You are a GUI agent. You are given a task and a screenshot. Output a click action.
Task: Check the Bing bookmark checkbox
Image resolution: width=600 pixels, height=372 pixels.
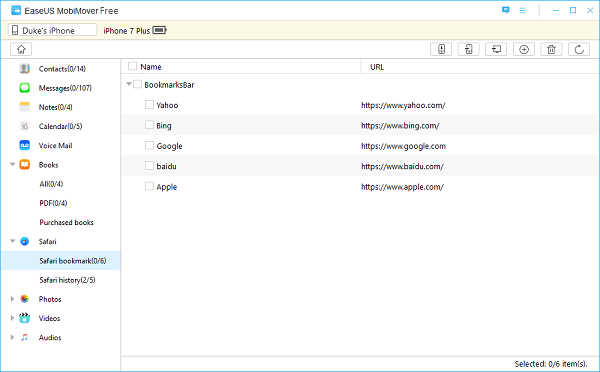(149, 125)
